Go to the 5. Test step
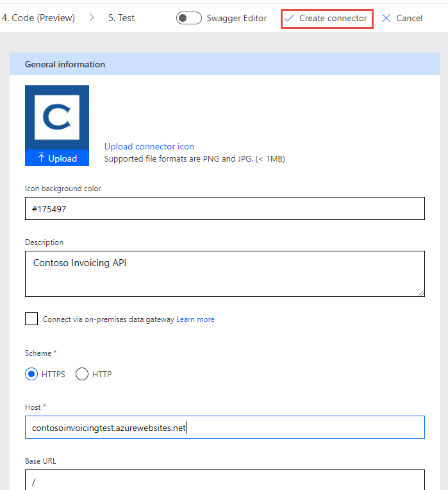 point(121,18)
